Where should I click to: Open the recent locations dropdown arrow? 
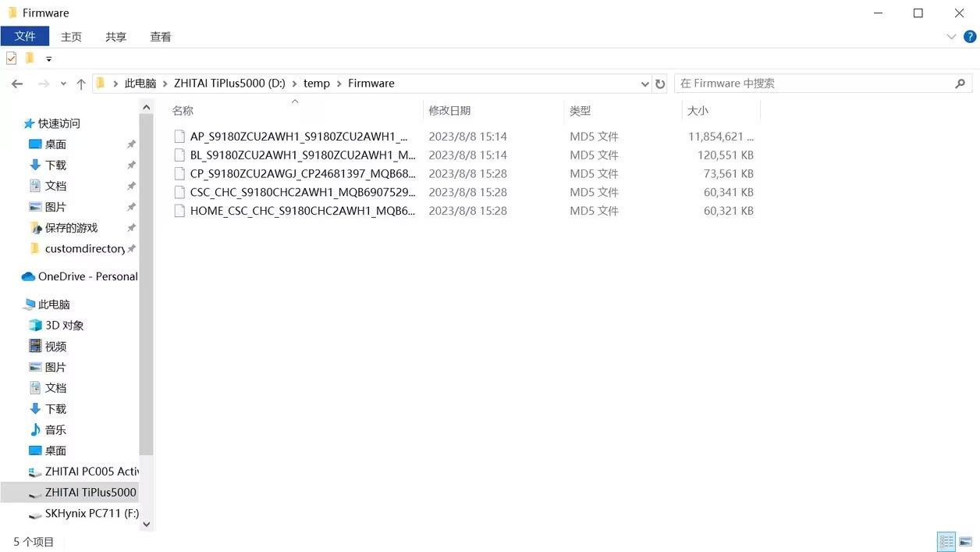click(x=63, y=84)
